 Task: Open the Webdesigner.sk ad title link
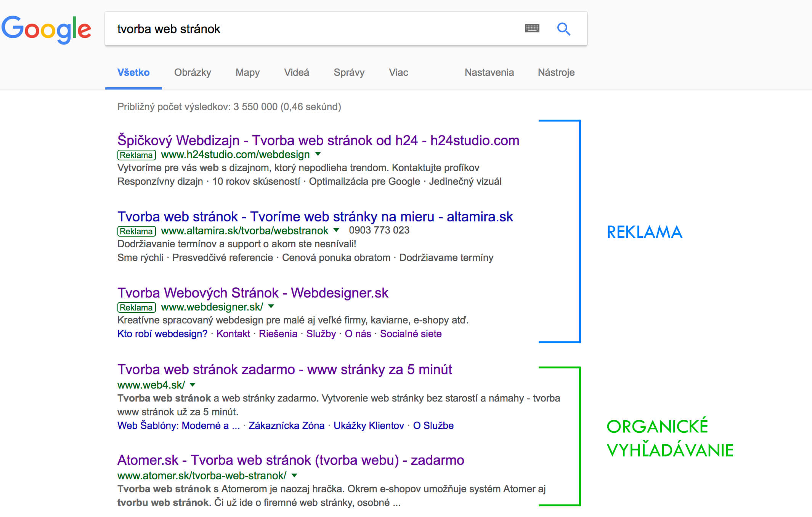pyautogui.click(x=253, y=293)
